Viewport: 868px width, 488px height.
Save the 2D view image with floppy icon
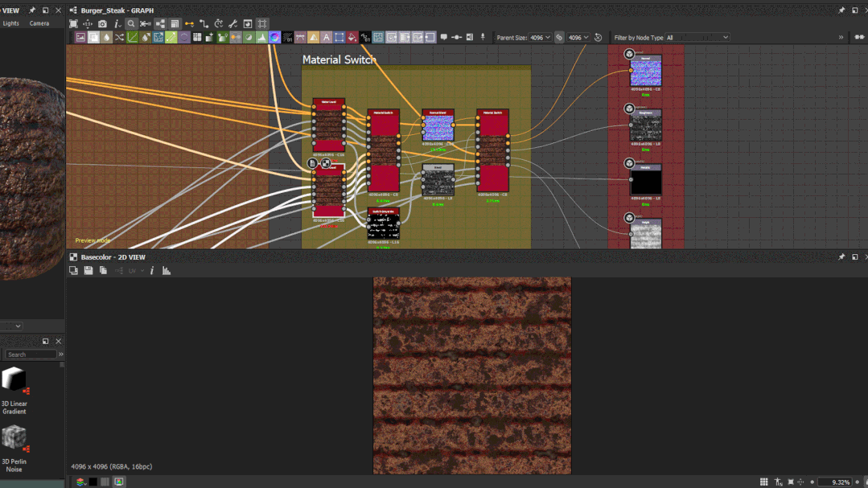(88, 271)
